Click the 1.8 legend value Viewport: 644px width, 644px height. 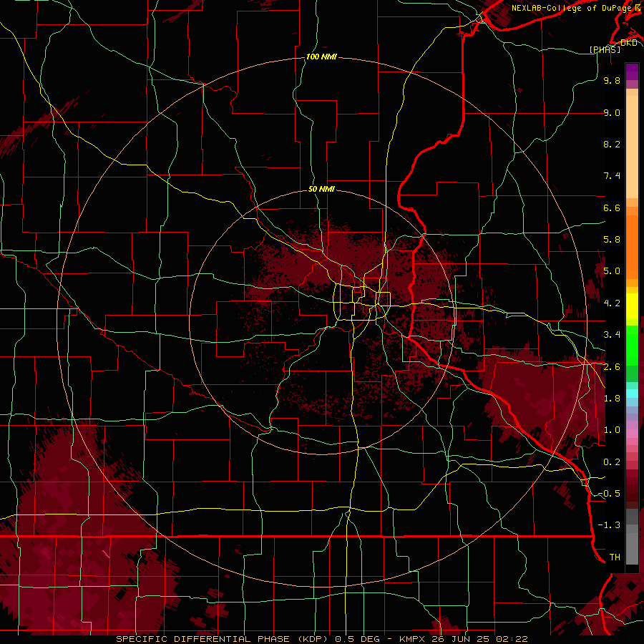click(612, 399)
